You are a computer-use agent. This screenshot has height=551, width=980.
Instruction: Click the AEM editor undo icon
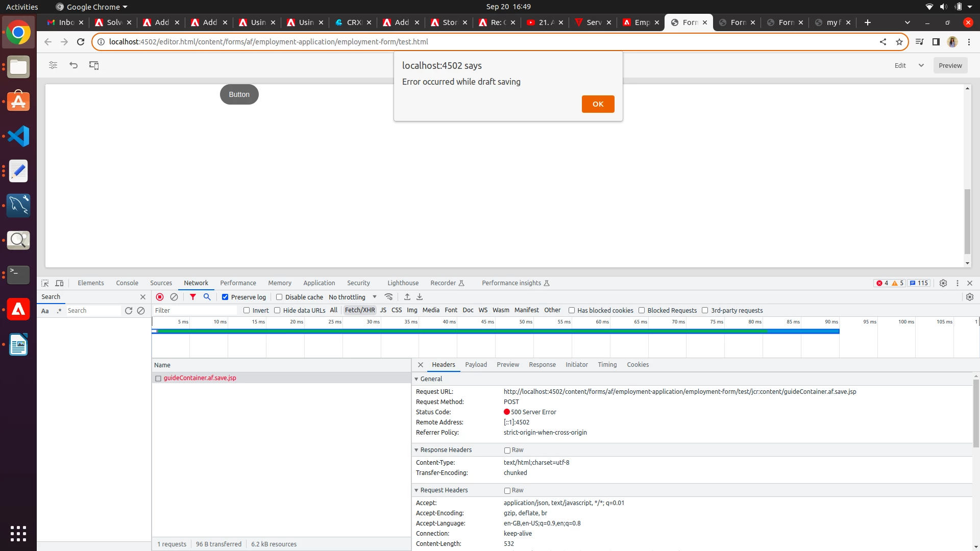coord(73,65)
